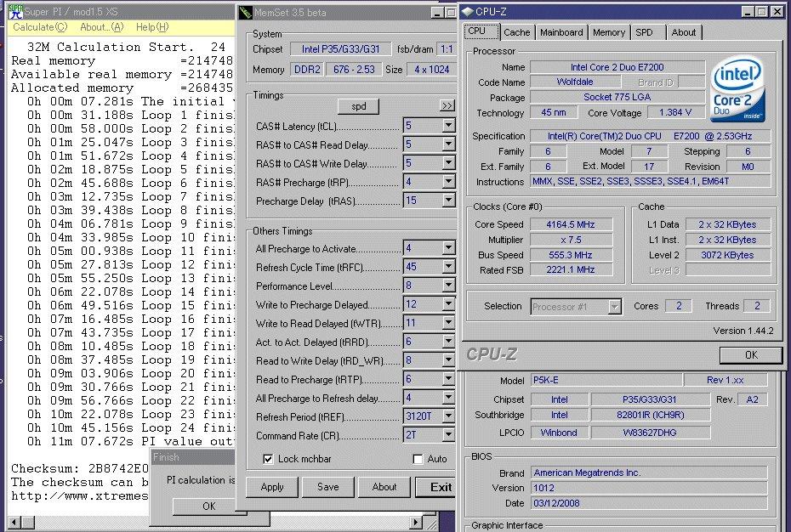Click the Core Speed 4164.5 MHz field
The width and height of the screenshot is (791, 532).
click(570, 224)
